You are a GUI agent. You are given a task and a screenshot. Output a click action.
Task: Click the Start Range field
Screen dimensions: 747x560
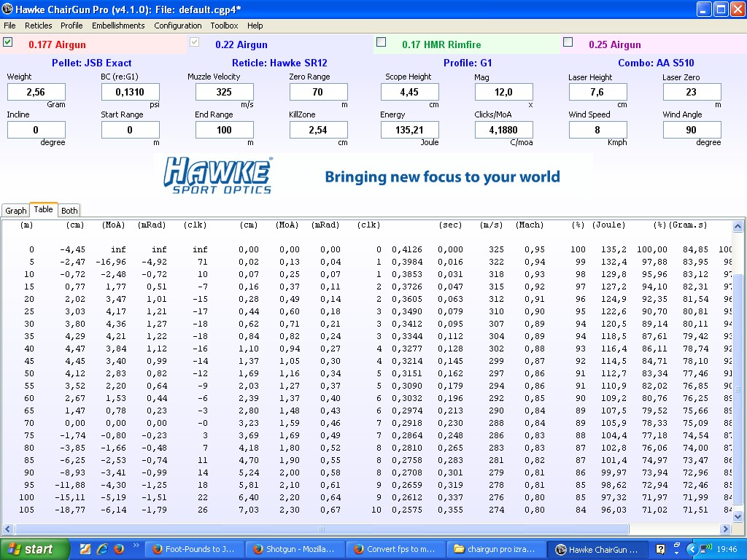[130, 130]
